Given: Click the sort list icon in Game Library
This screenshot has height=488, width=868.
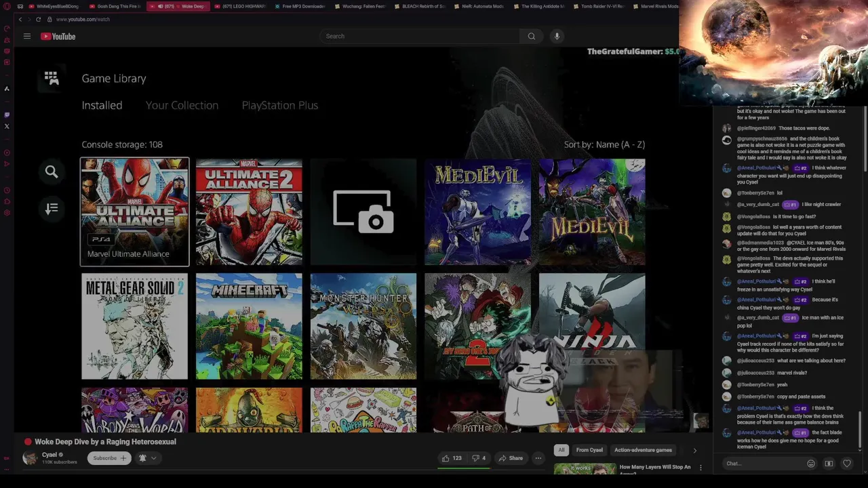Looking at the screenshot, I should point(52,209).
